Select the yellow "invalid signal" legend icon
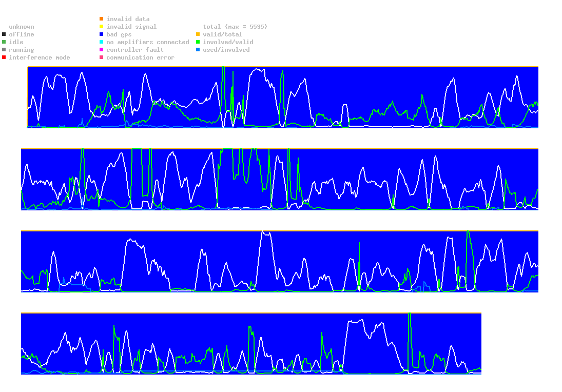The image size is (562, 392). coord(102,27)
